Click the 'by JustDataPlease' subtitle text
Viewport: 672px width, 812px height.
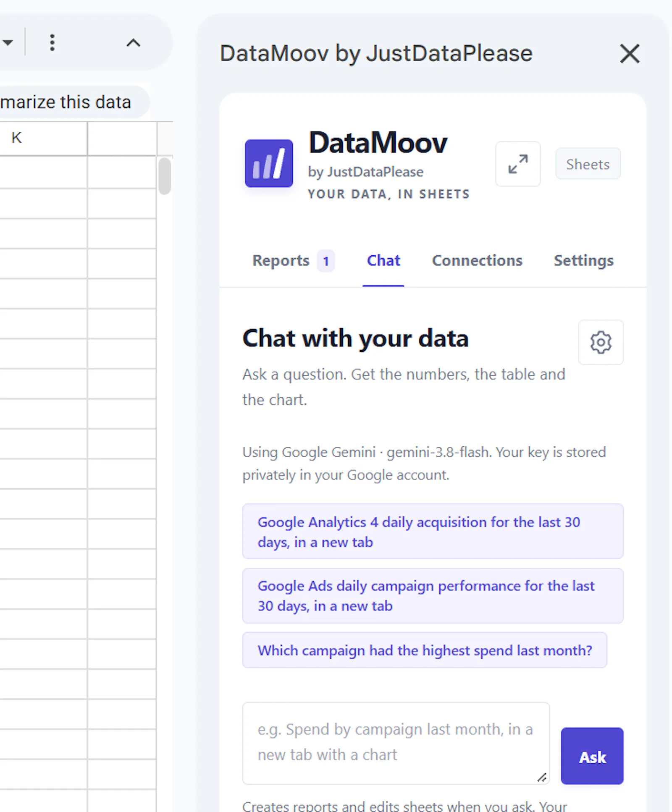[366, 172]
